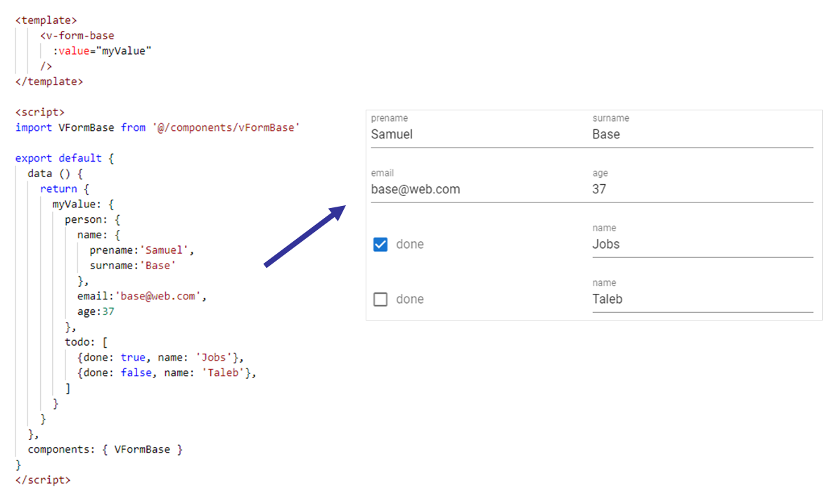Click the 'person: {' line
The width and height of the screenshot is (834, 504).
tap(93, 219)
